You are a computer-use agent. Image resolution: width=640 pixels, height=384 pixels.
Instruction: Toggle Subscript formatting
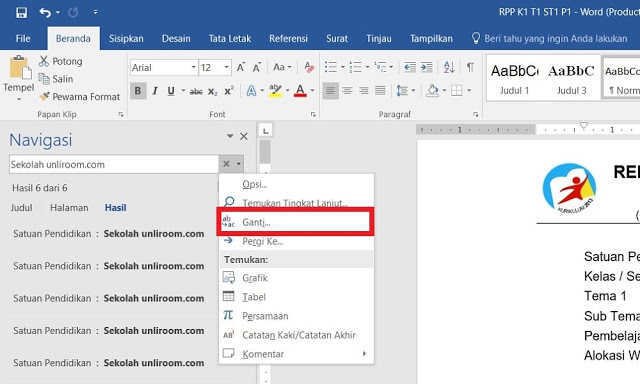click(212, 91)
